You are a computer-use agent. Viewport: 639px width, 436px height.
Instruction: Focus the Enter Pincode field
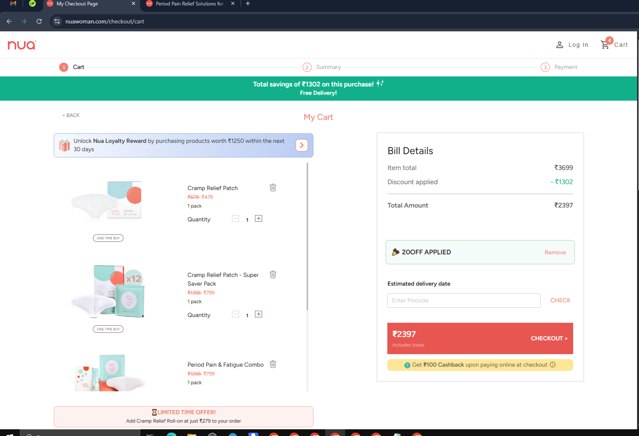[x=464, y=300]
